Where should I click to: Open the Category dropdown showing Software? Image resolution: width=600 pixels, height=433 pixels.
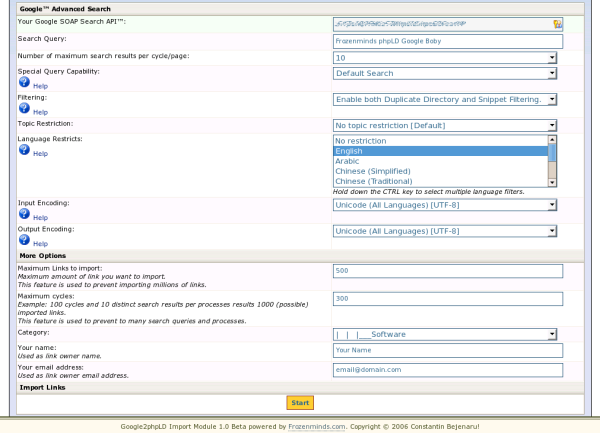point(445,334)
